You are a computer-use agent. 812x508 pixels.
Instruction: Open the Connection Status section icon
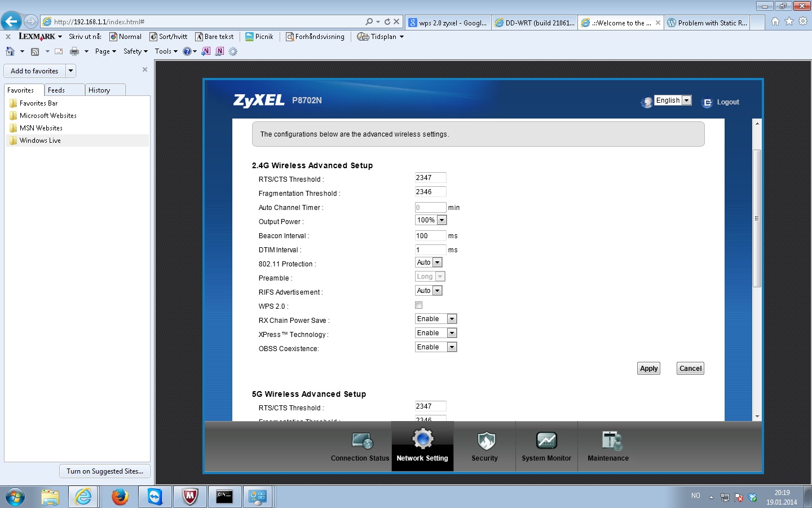(x=363, y=441)
